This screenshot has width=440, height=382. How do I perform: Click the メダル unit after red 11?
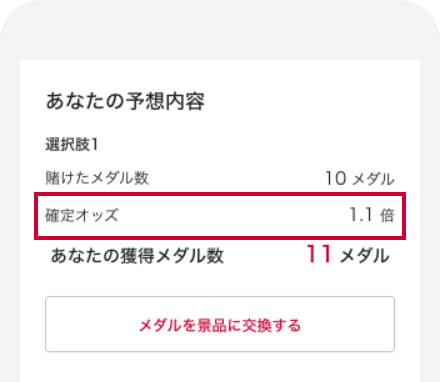[364, 256]
